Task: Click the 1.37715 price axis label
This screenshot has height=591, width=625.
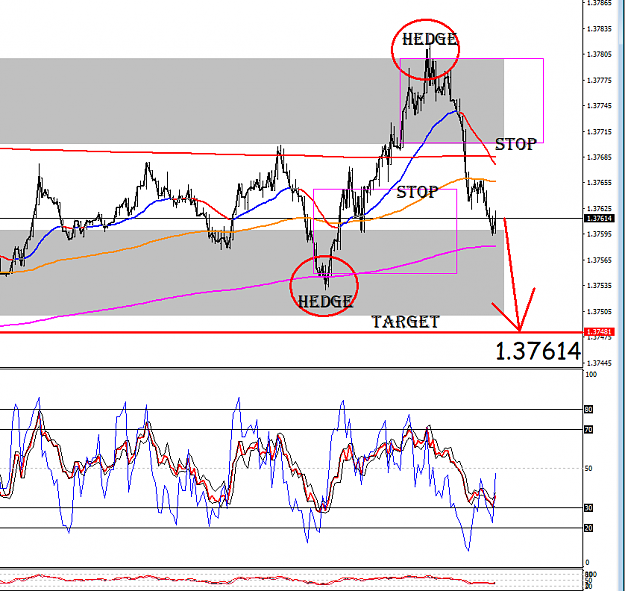Action: click(x=599, y=132)
